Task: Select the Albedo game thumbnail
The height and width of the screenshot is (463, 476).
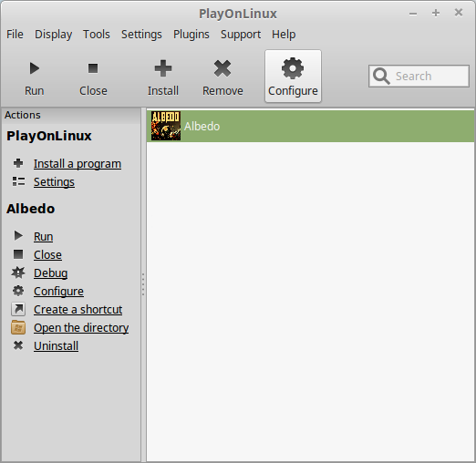Action: coord(166,126)
